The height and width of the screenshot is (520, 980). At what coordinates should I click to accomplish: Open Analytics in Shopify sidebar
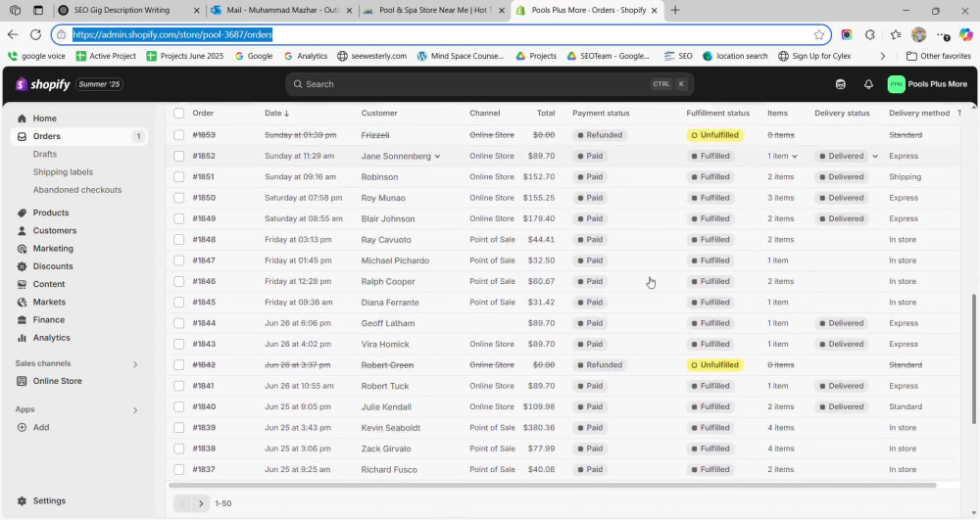[51, 338]
